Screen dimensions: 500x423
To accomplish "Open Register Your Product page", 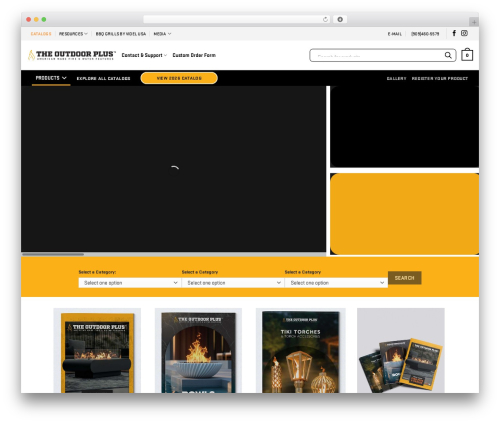I will click(440, 78).
